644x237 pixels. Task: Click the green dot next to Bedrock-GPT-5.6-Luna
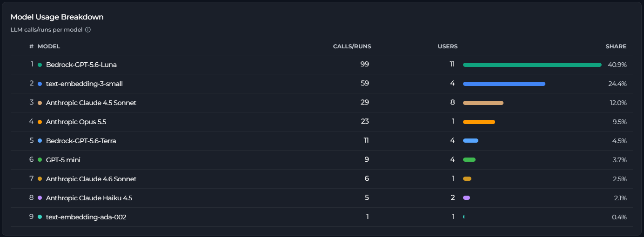[40, 65]
